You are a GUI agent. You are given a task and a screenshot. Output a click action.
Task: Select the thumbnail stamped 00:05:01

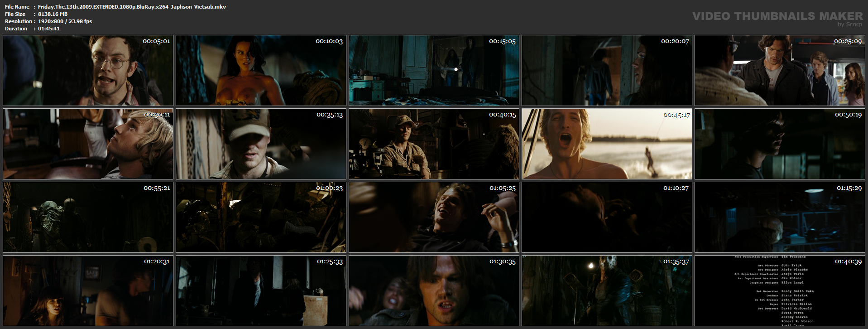click(88, 70)
